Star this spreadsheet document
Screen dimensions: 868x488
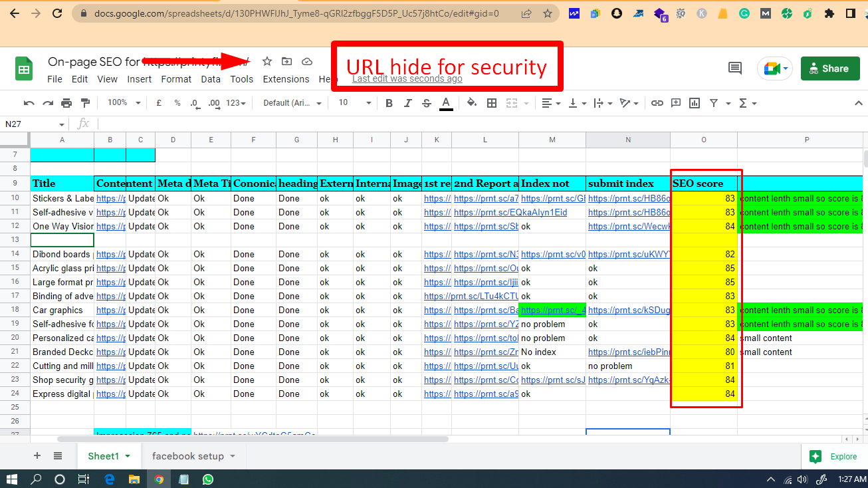[x=267, y=62]
